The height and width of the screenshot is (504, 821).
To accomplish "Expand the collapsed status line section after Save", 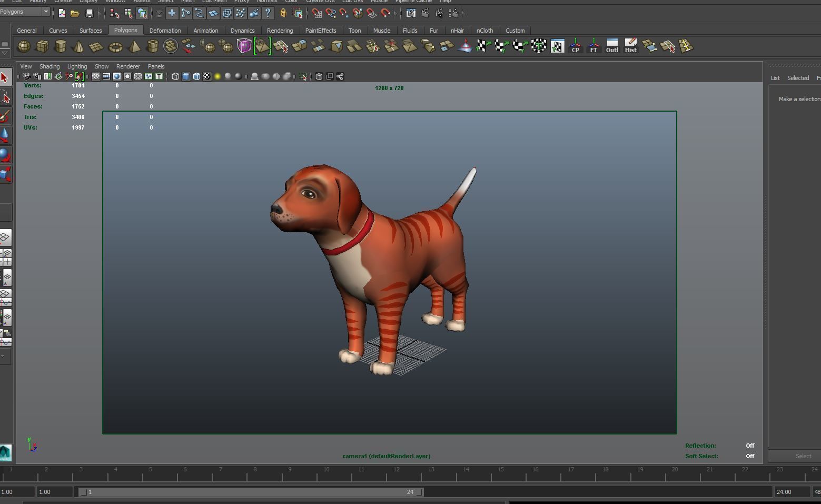I will (x=99, y=13).
